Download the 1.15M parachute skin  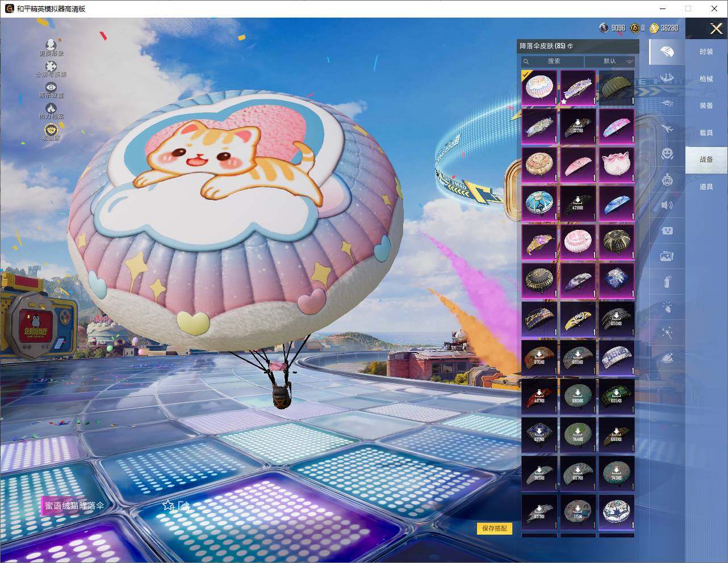click(x=578, y=512)
